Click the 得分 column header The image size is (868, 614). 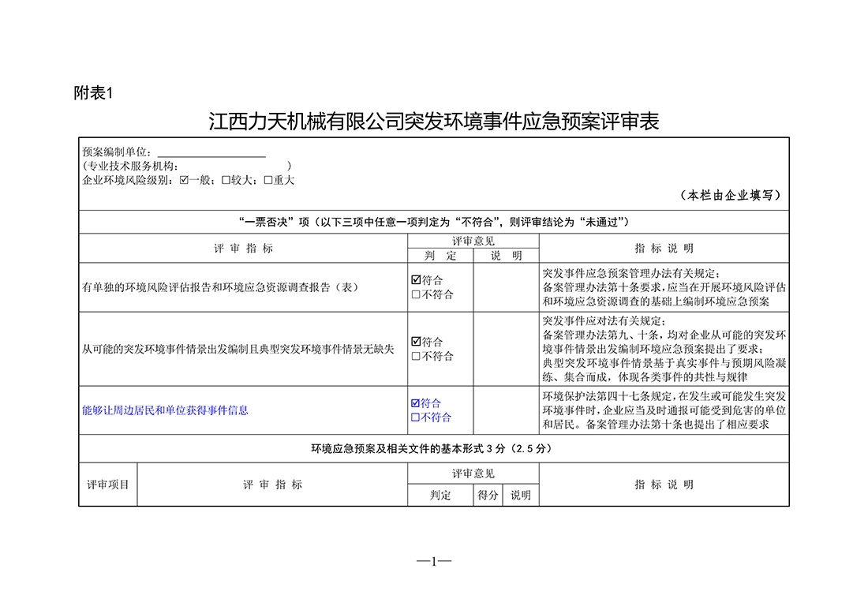click(x=488, y=496)
